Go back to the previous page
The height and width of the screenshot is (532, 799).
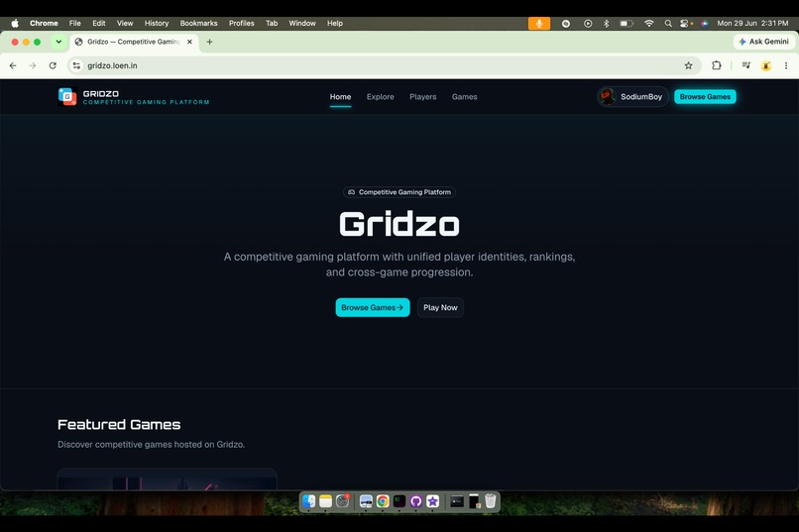13,65
